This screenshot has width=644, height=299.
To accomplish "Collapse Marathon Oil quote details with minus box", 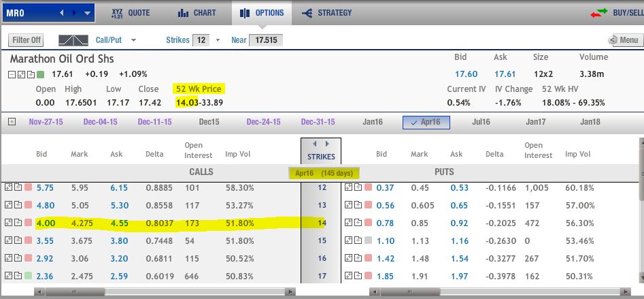I will [x=13, y=74].
